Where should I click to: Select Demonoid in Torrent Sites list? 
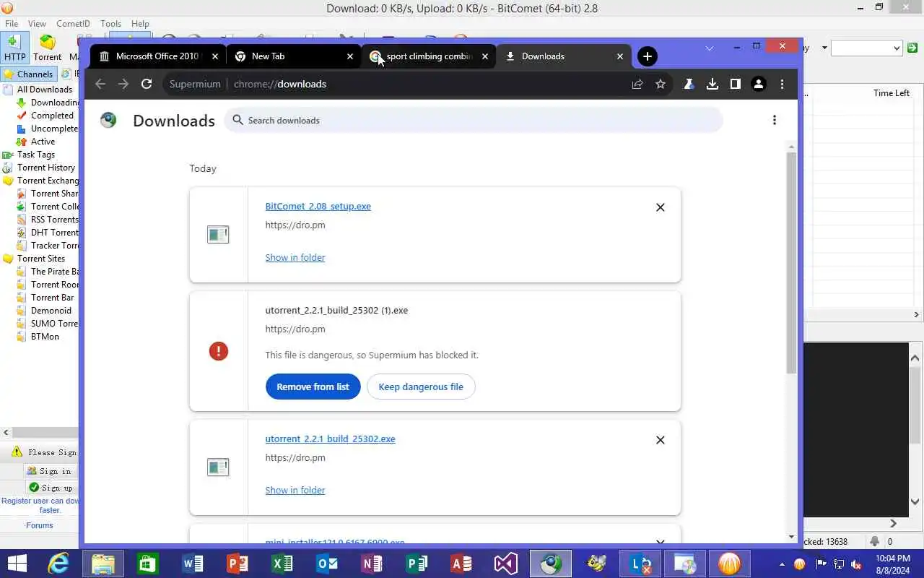click(x=51, y=311)
